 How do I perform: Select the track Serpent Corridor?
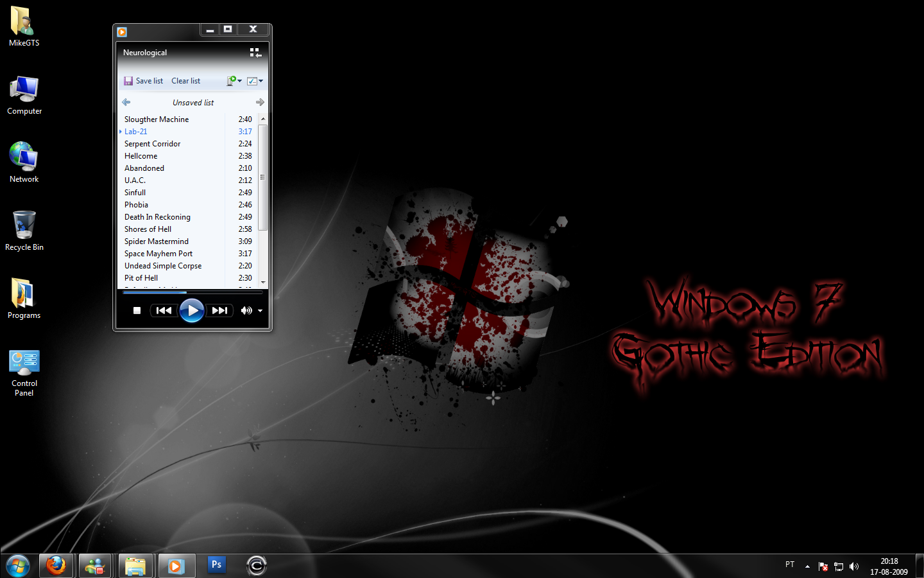pyautogui.click(x=152, y=144)
